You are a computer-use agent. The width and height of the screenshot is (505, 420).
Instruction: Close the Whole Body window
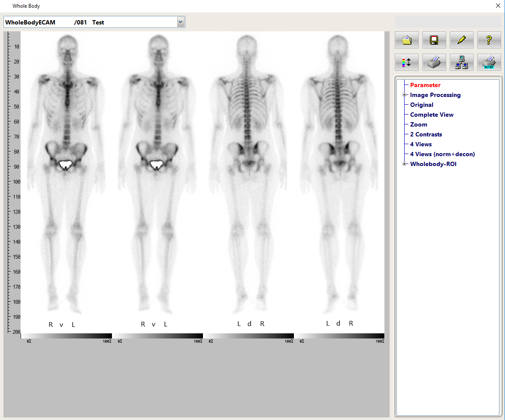(x=498, y=6)
